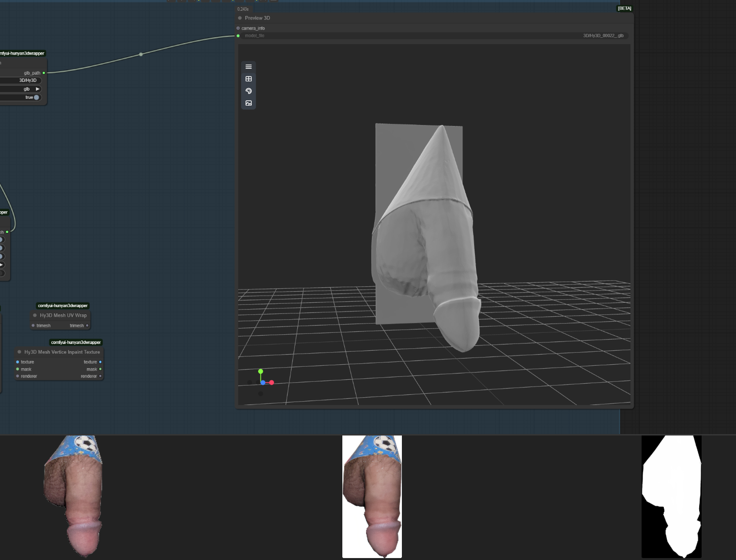Screen dimensions: 736x560
Task: Click the texture input slot on Inpaint Texture node
Action: (17, 362)
